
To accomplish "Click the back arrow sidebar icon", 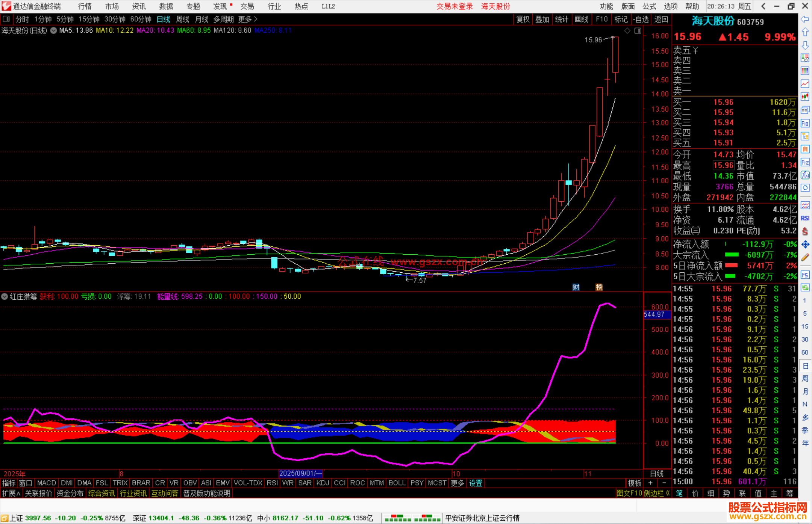I will click(805, 19).
